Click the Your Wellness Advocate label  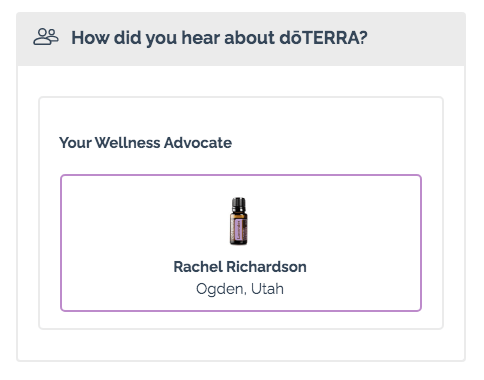point(145,143)
